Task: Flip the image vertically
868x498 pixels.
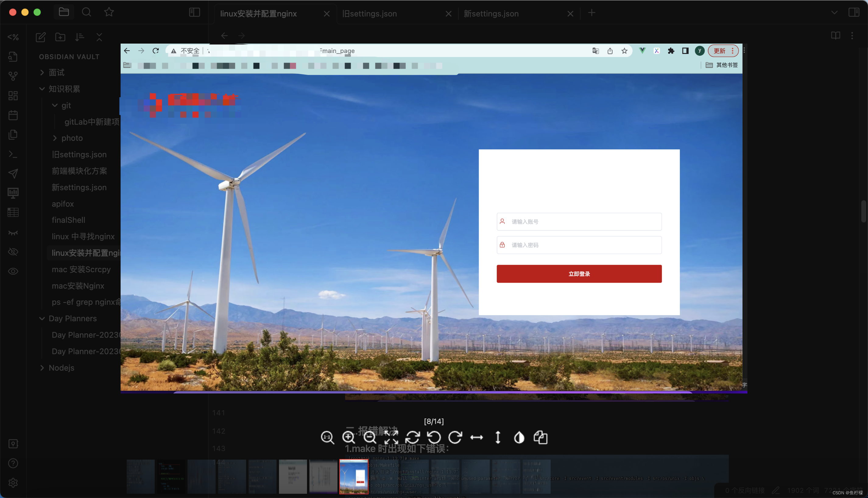Action: (x=498, y=437)
